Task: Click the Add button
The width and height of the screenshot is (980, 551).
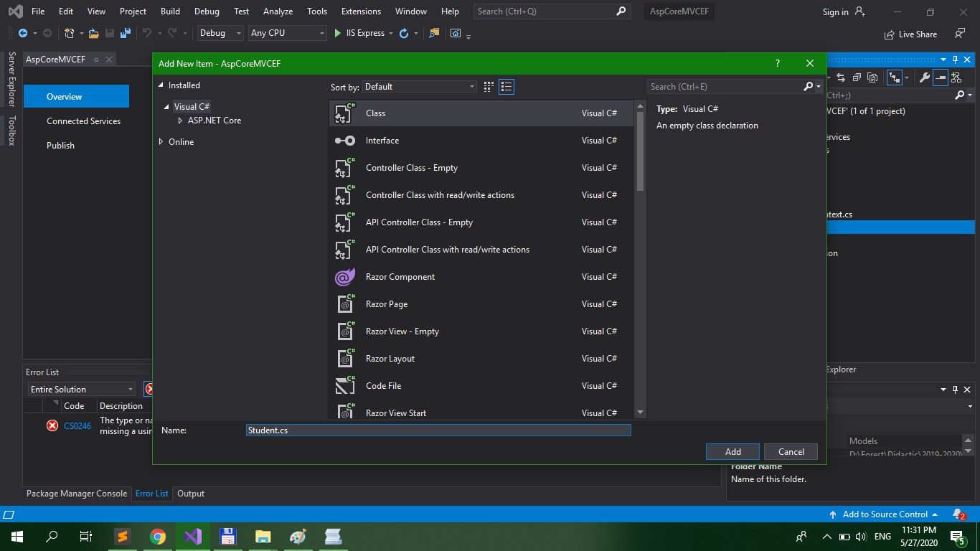Action: click(732, 451)
